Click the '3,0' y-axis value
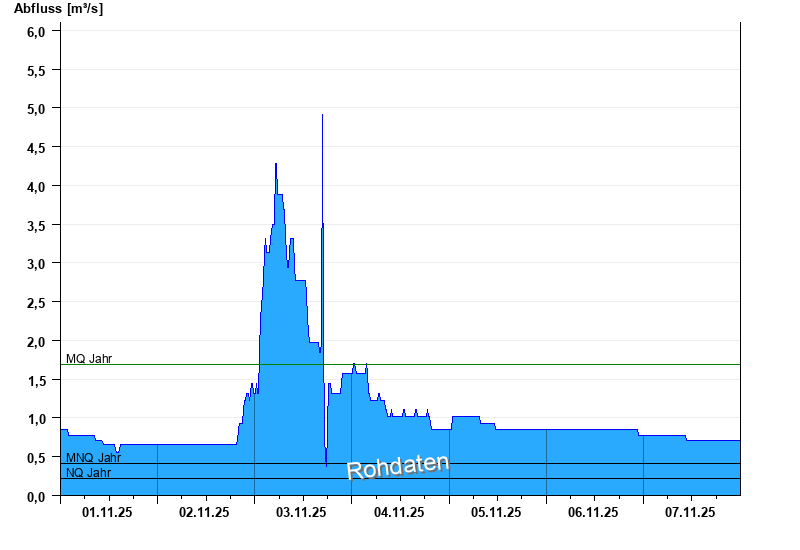 pos(36,264)
